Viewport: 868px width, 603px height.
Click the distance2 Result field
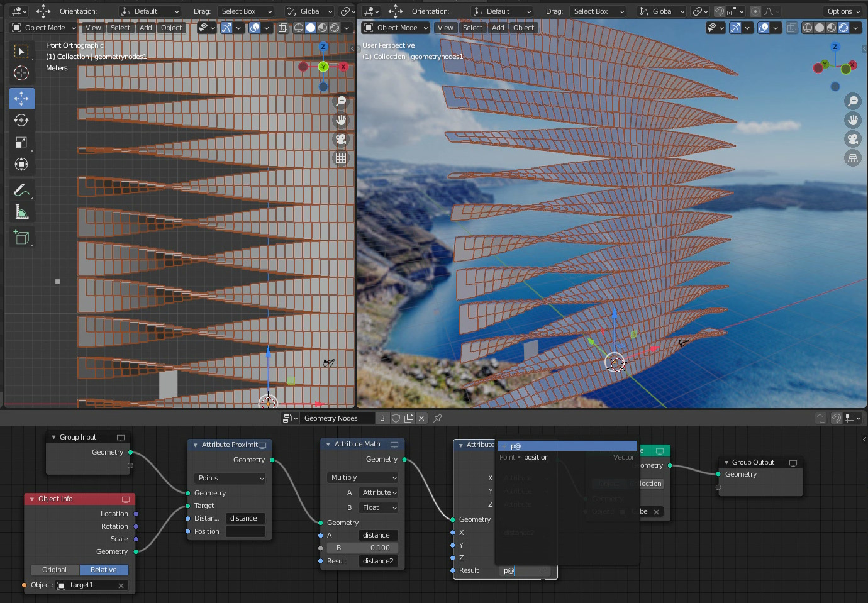[x=377, y=561]
